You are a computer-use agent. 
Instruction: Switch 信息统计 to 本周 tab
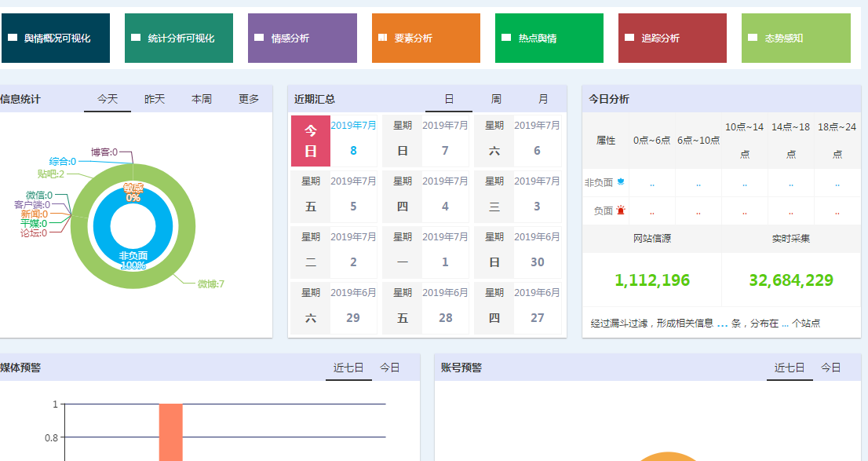coord(202,99)
